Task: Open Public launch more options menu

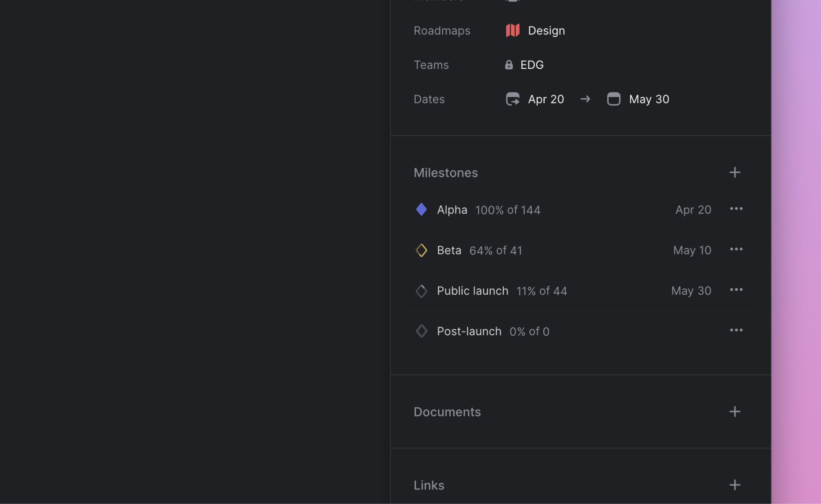Action: 736,290
